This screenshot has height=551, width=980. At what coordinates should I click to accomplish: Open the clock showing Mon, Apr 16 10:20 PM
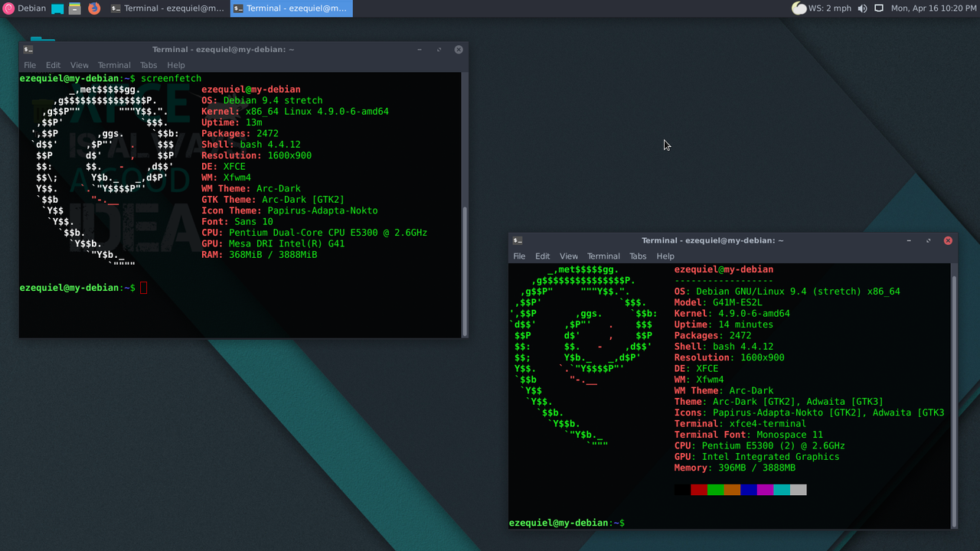(x=933, y=8)
